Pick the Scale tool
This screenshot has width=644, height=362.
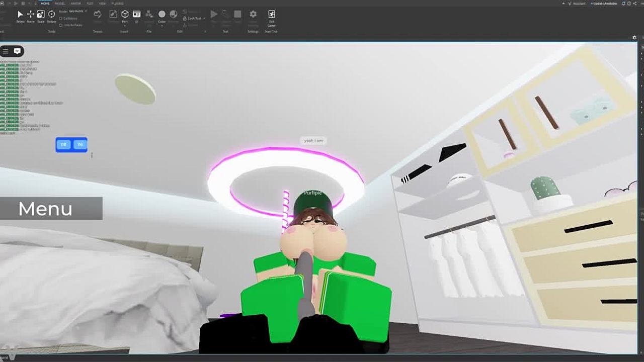click(41, 15)
